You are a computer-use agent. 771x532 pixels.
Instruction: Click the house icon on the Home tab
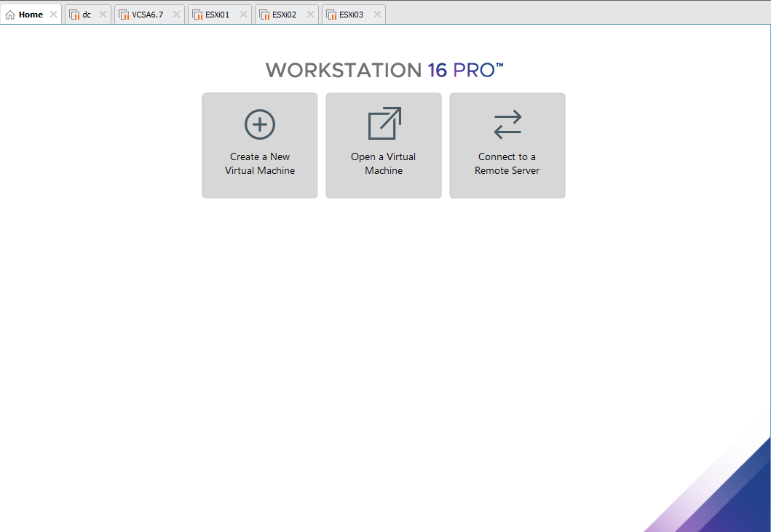coord(9,14)
